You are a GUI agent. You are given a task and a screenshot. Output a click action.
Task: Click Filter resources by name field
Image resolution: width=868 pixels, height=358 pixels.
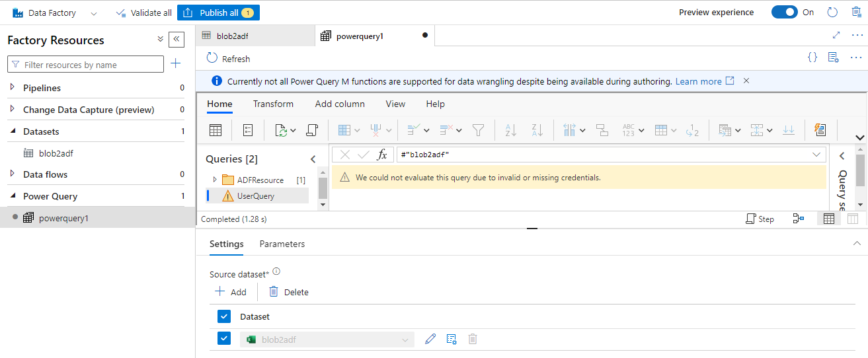point(85,64)
